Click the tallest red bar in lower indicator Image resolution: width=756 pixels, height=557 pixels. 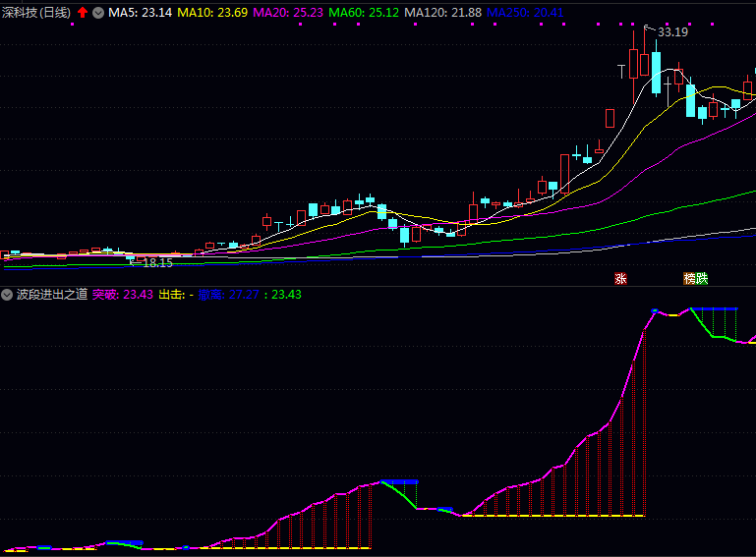pyautogui.click(x=588, y=475)
